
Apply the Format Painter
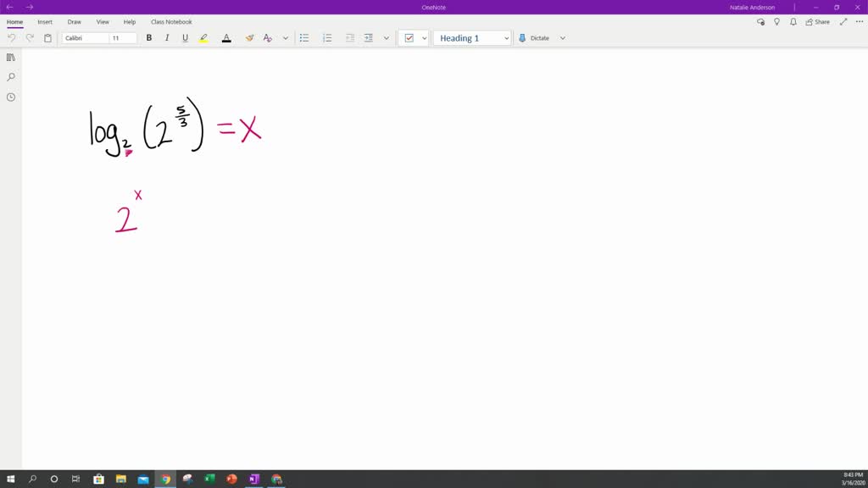click(249, 37)
